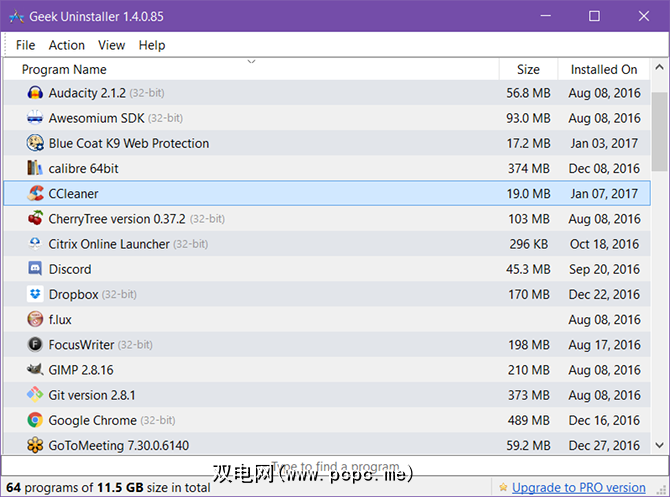
Task: Click the Upgrade to PRO version link
Action: tap(579, 488)
